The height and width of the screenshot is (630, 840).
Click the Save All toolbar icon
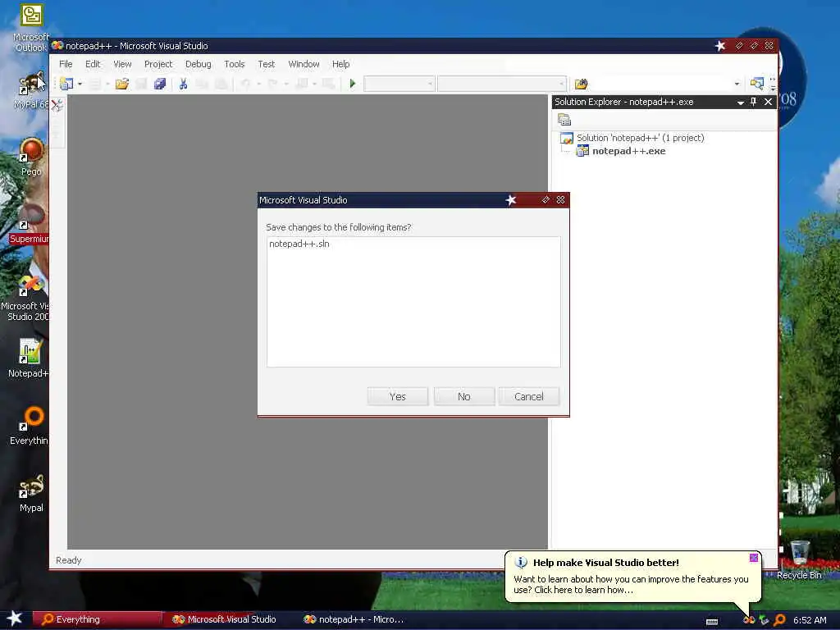tap(160, 84)
